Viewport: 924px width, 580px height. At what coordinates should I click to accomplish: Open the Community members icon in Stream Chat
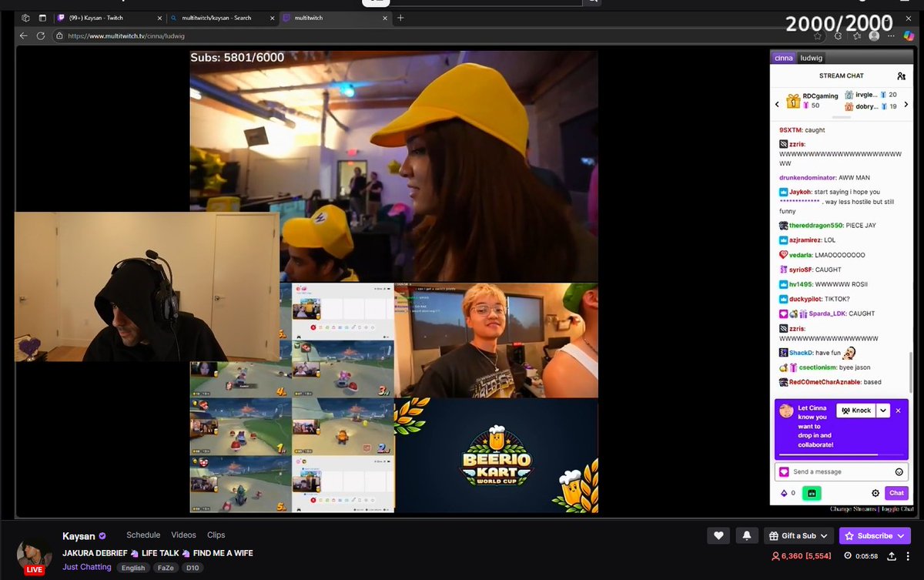(901, 75)
